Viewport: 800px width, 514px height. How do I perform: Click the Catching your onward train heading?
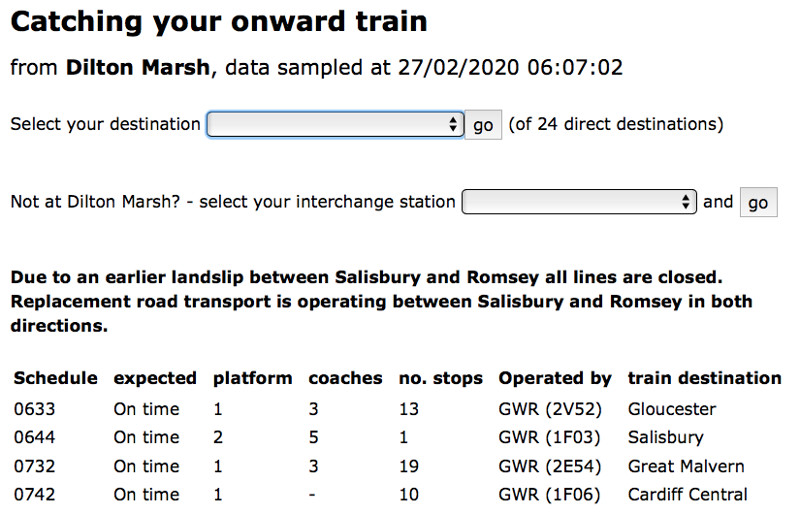point(219,21)
